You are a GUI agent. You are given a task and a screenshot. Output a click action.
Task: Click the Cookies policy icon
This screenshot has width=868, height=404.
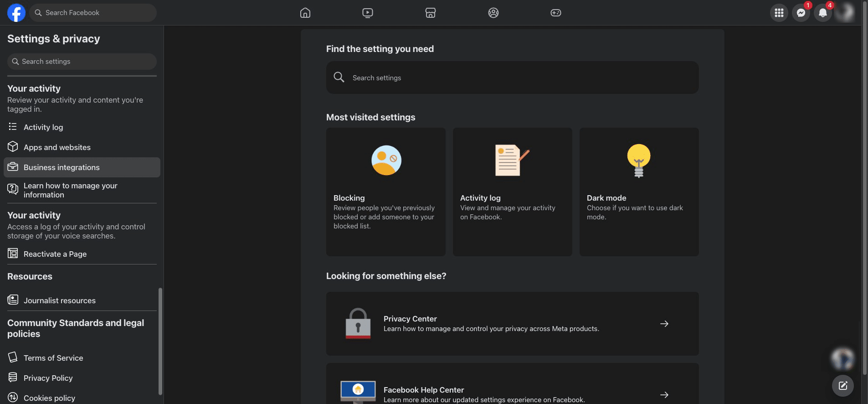click(13, 398)
